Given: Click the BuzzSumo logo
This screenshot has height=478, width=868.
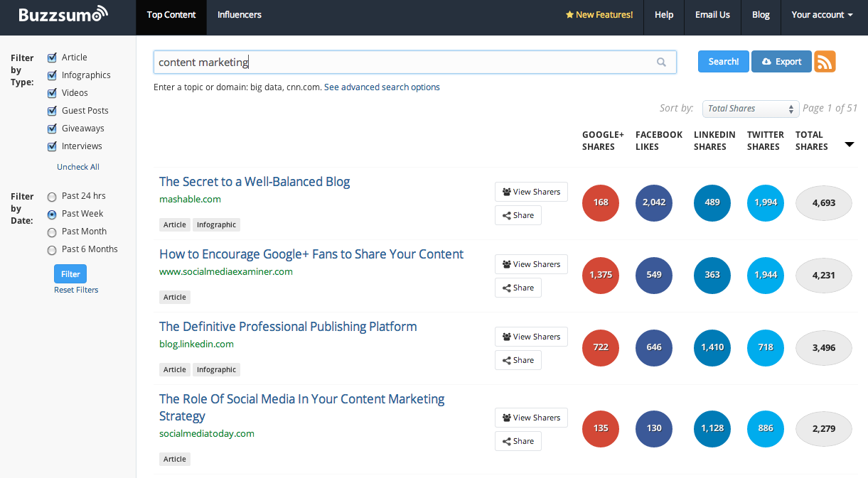Looking at the screenshot, I should click(x=63, y=14).
